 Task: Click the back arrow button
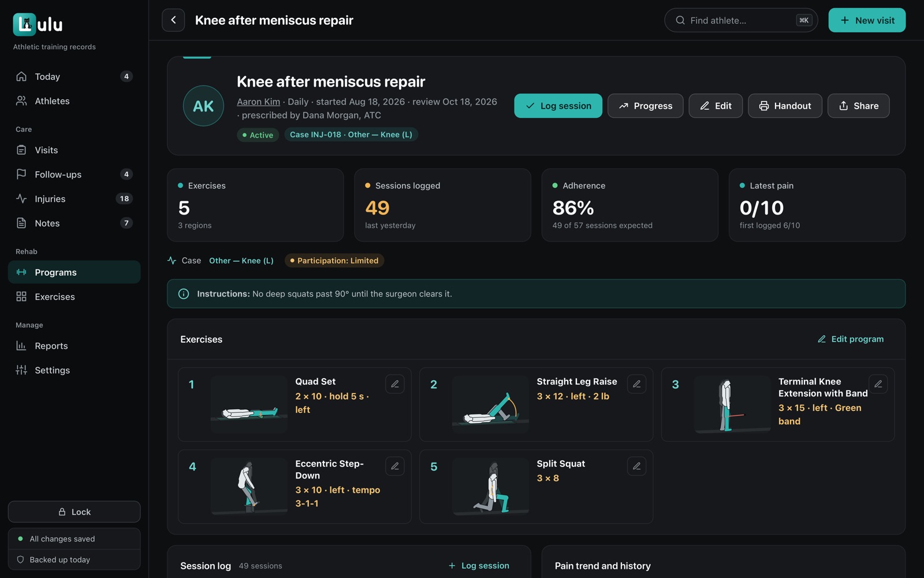click(x=173, y=20)
